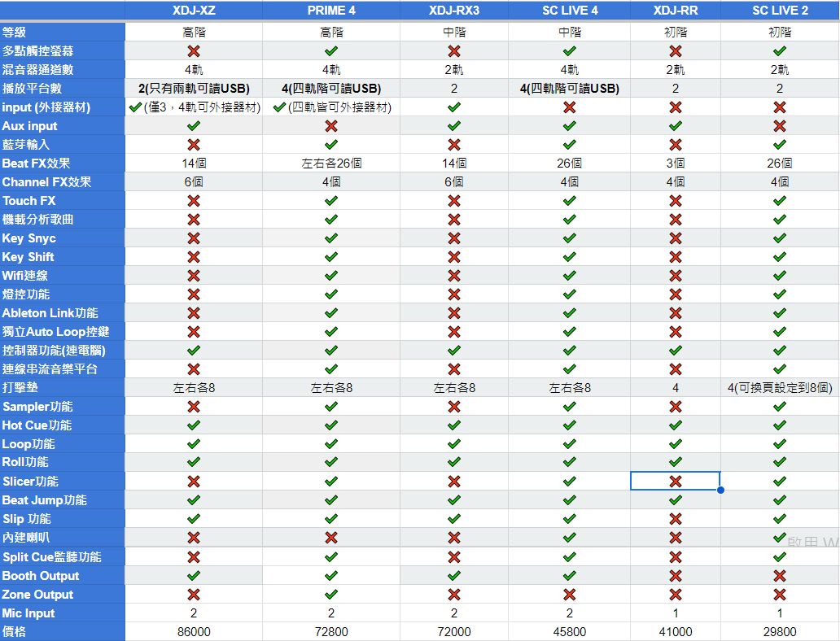This screenshot has height=641, width=840.
Task: Select the SC LIVE 2 column header cell
Action: [x=780, y=11]
